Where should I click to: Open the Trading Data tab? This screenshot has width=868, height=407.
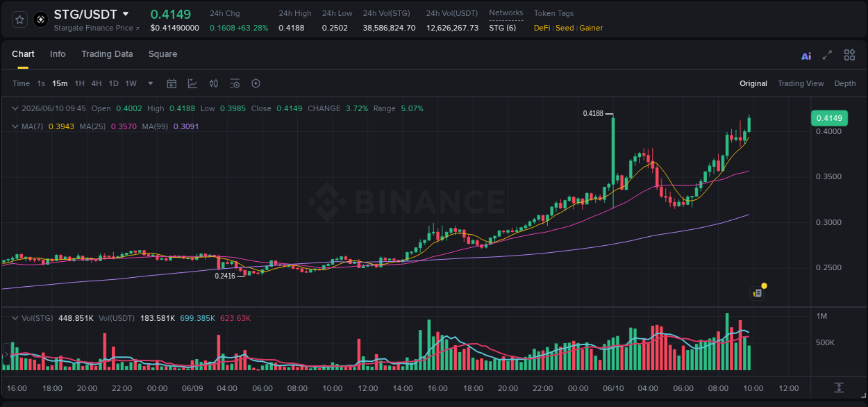click(x=107, y=54)
